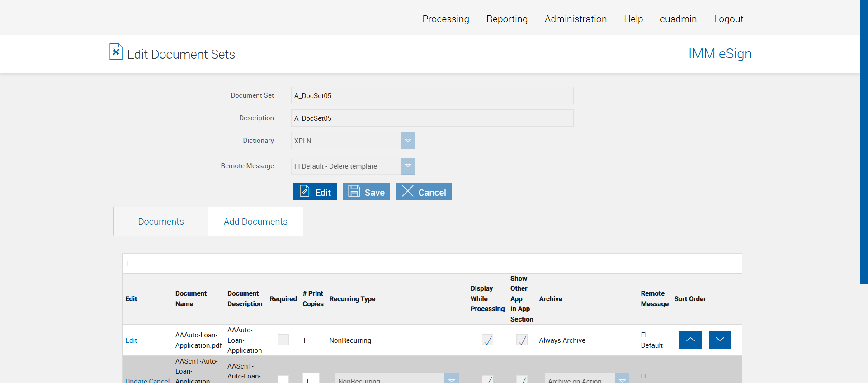Click the Logout link
The height and width of the screenshot is (383, 868).
pyautogui.click(x=728, y=19)
